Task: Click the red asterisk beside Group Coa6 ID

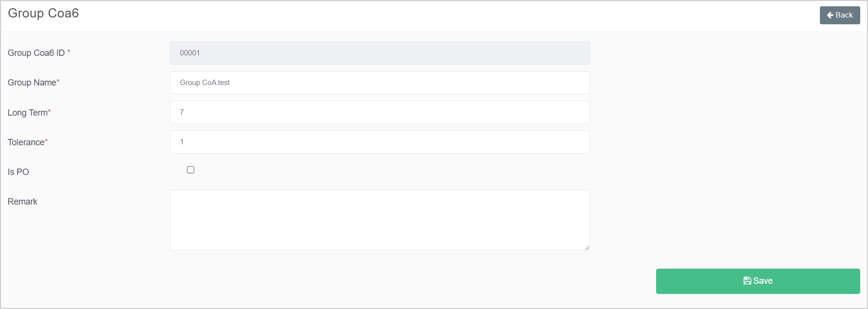Action: click(x=69, y=51)
